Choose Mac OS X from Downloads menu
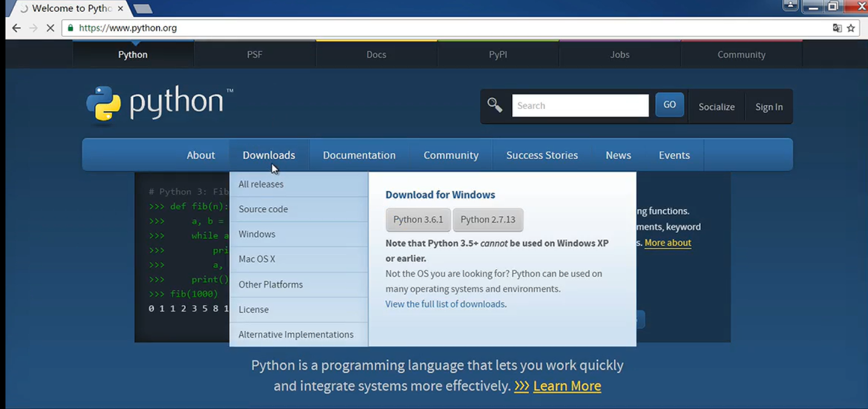The height and width of the screenshot is (409, 868). 299,259
